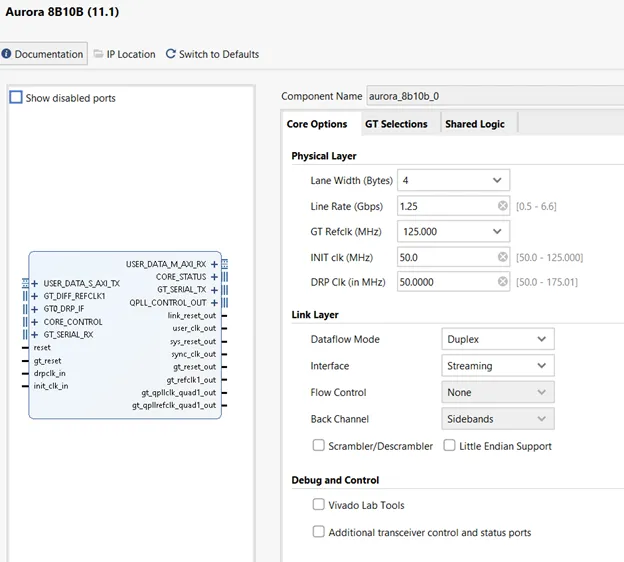Click the Switch to Defaults refresh icon
624x562 pixels.
[x=171, y=54]
